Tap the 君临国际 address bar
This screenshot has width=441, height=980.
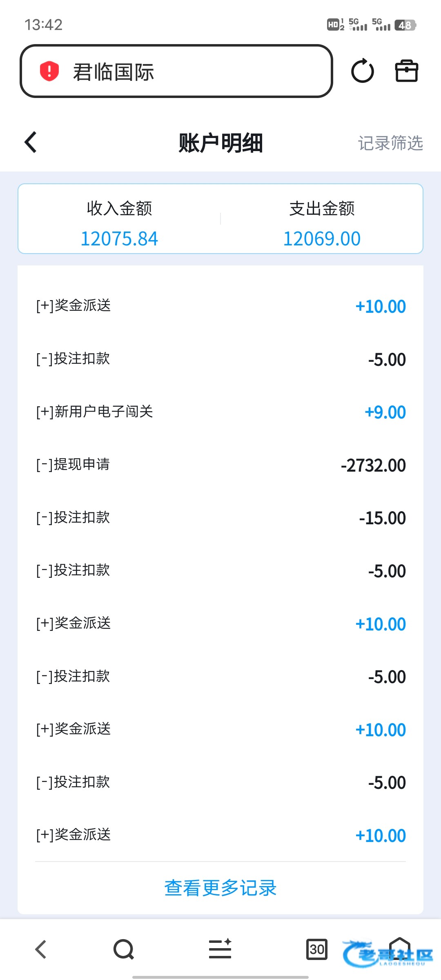(x=176, y=71)
